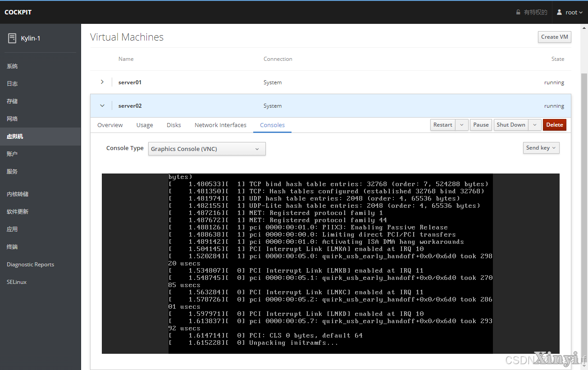Image resolution: width=588 pixels, height=370 pixels.
Task: Click server01's running state
Action: click(x=554, y=82)
